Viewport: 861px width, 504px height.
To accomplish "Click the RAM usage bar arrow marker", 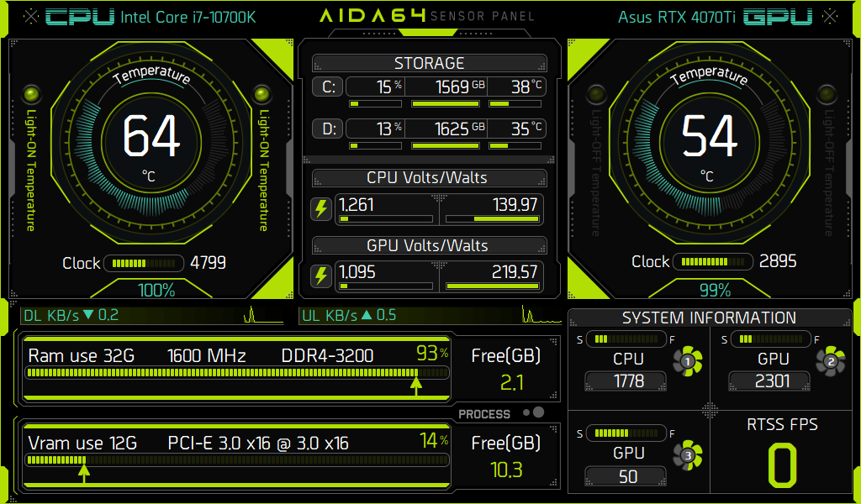I will (x=415, y=386).
